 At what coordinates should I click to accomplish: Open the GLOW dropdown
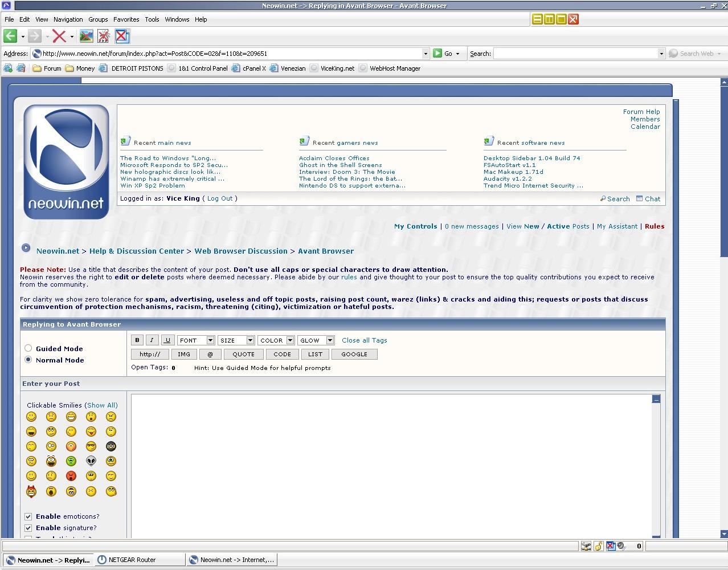[x=316, y=340]
